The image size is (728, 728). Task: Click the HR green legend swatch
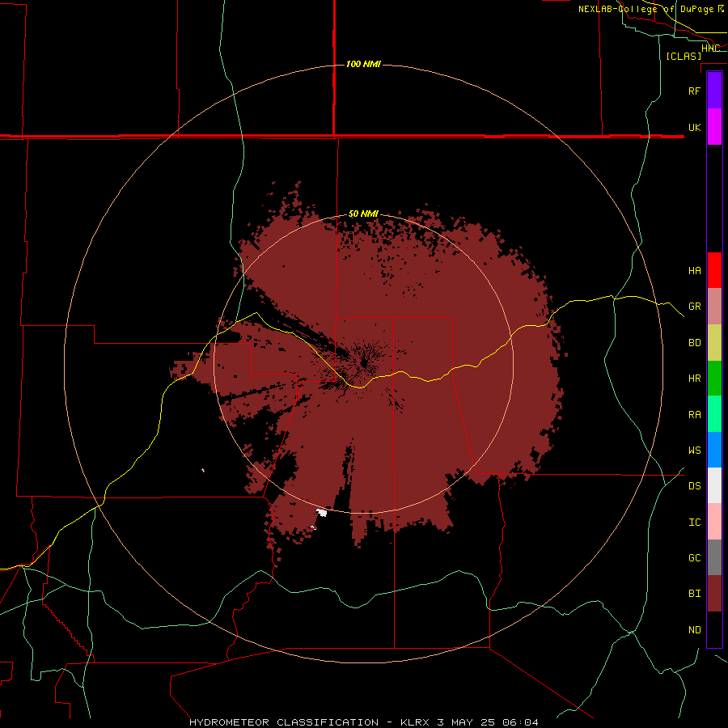714,379
